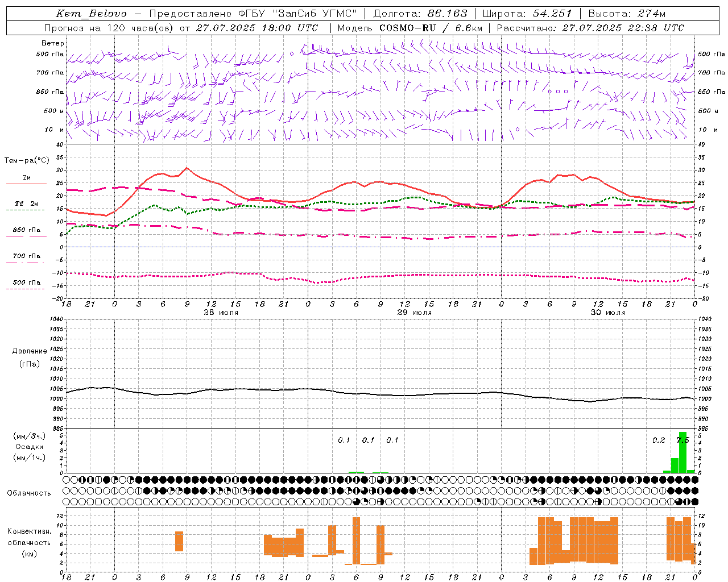Click the Давление panel label
728x582 pixels.
[x=30, y=351]
